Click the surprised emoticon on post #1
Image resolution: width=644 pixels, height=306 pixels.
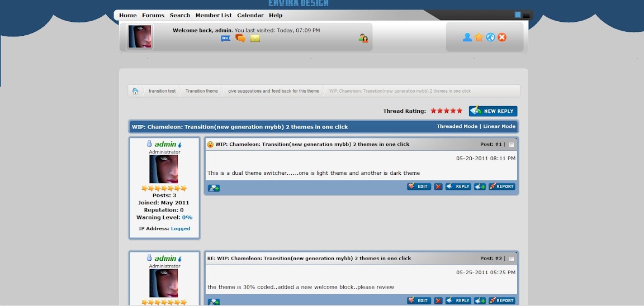pyautogui.click(x=210, y=145)
